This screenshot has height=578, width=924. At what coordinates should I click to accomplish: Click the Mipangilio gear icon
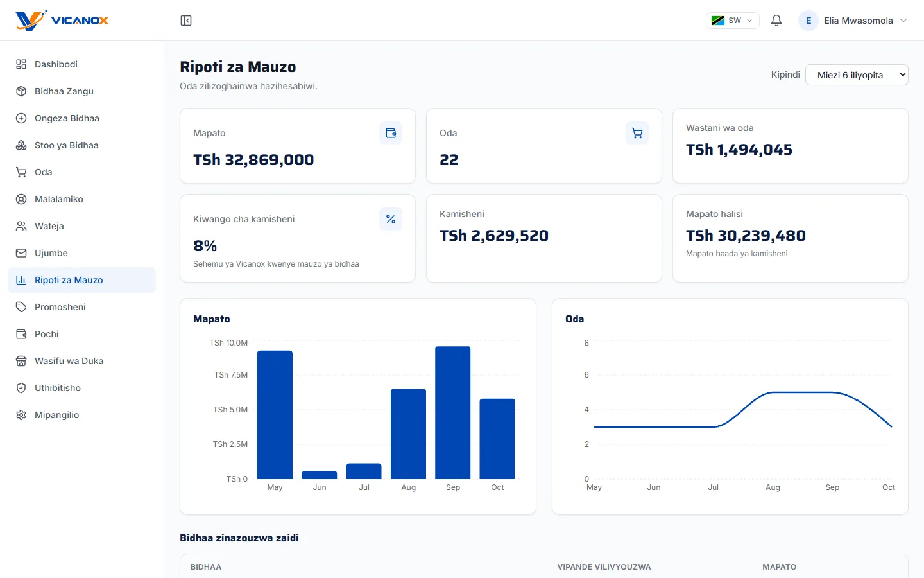[21, 415]
